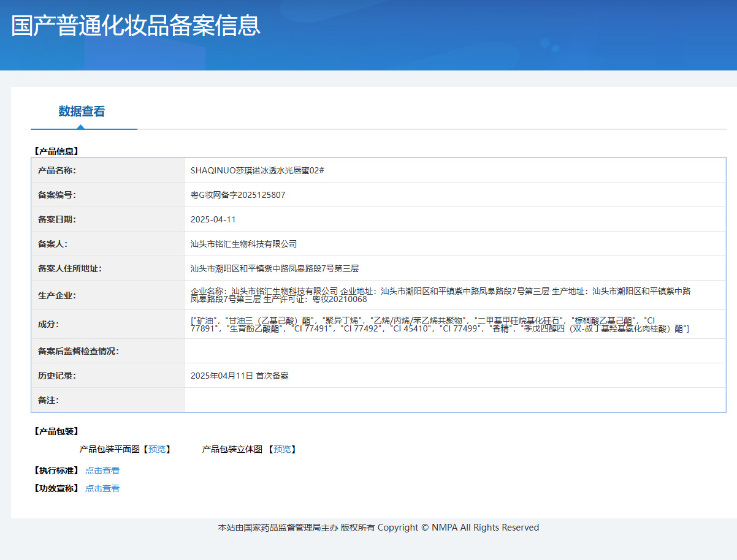Select the filing number 粤G妆网备字2025125807

(238, 195)
